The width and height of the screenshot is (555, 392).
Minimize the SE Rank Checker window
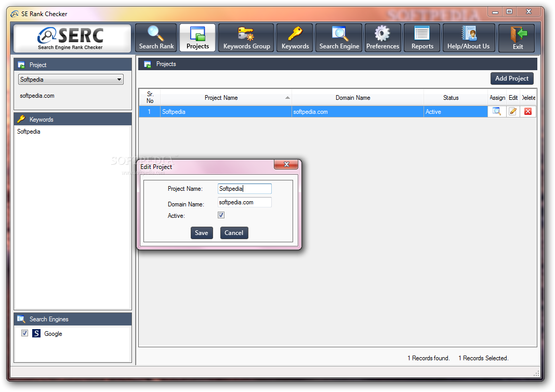[495, 11]
